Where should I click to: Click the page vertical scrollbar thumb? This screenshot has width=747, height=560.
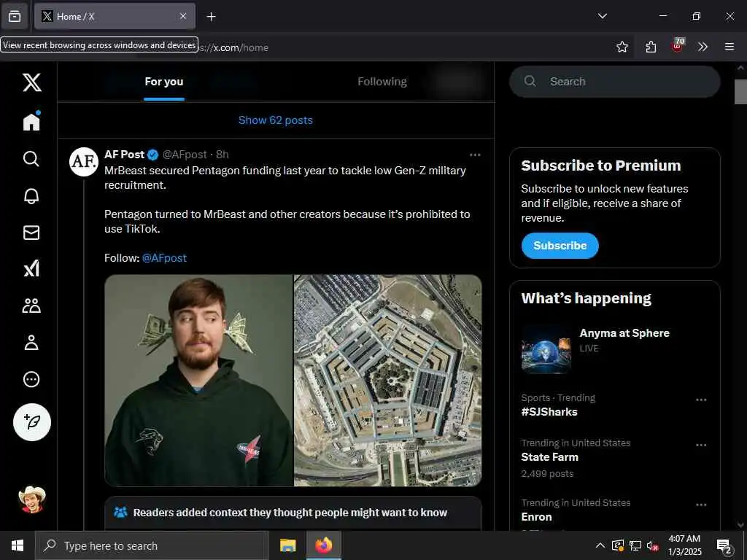pos(740,91)
